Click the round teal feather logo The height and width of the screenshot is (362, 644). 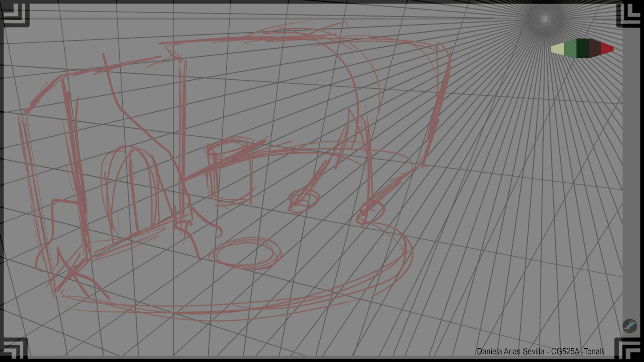point(630,326)
